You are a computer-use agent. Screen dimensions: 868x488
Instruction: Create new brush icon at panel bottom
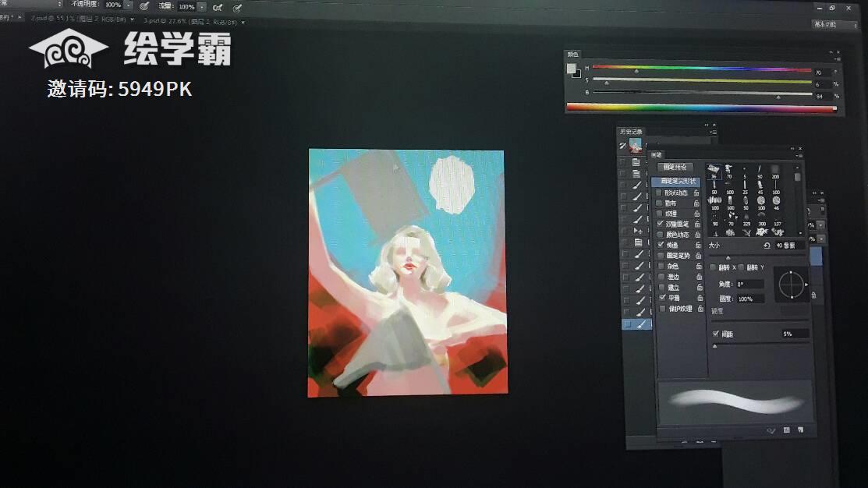(x=800, y=430)
